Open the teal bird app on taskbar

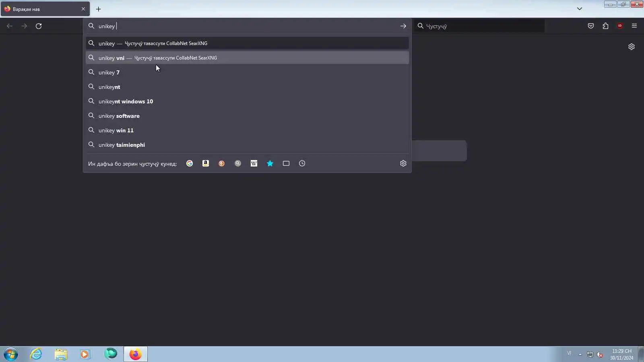[110, 354]
